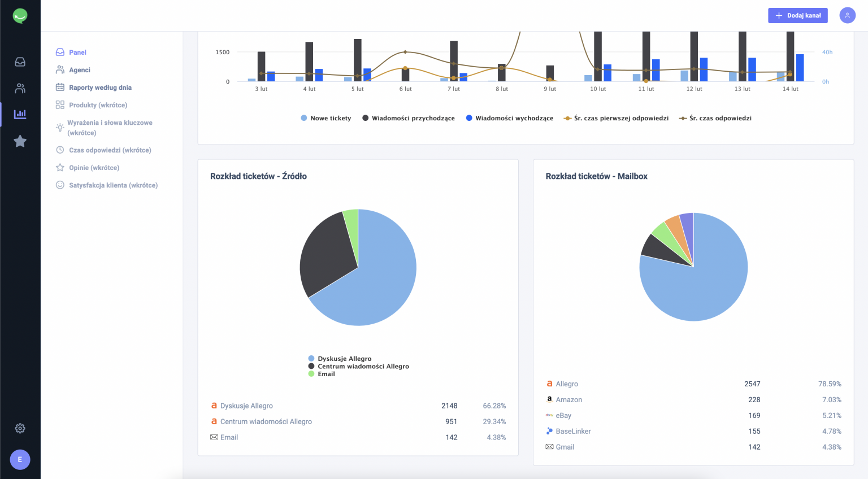Hide Wiadomości przychodzące series in legend
The width and height of the screenshot is (868, 479).
(x=409, y=118)
